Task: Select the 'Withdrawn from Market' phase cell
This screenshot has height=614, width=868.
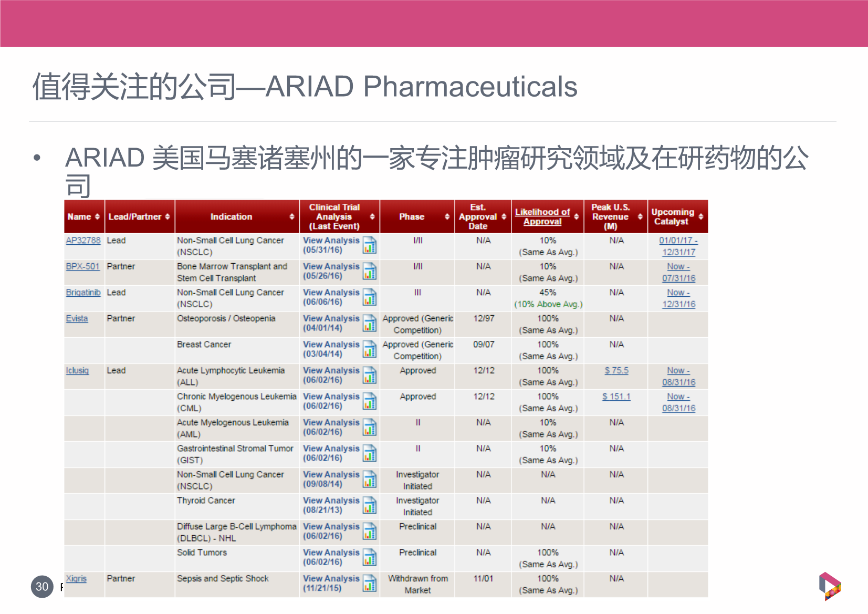Action: [418, 584]
